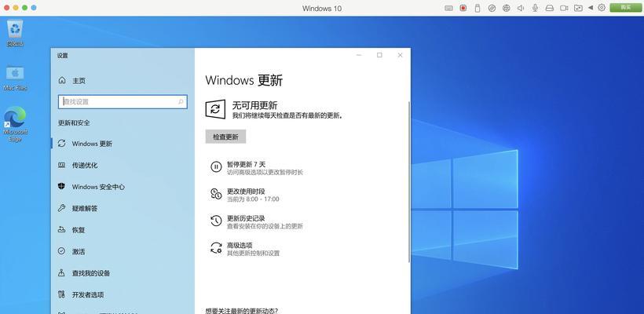
Task: Open Windows 安全中心 in the sidebar
Action: [123, 187]
